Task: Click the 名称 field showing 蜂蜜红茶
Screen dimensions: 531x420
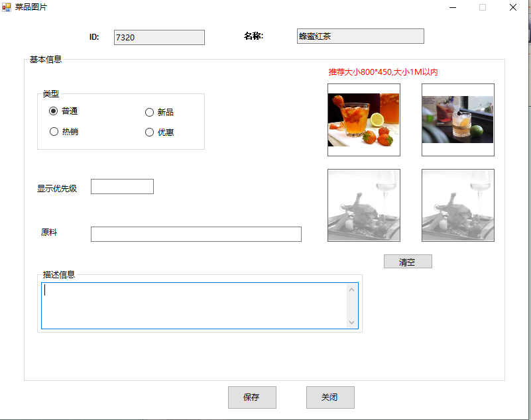Action: [361, 36]
